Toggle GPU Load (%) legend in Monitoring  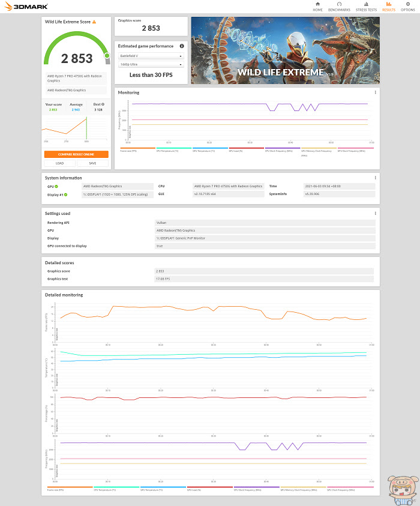coord(246,149)
